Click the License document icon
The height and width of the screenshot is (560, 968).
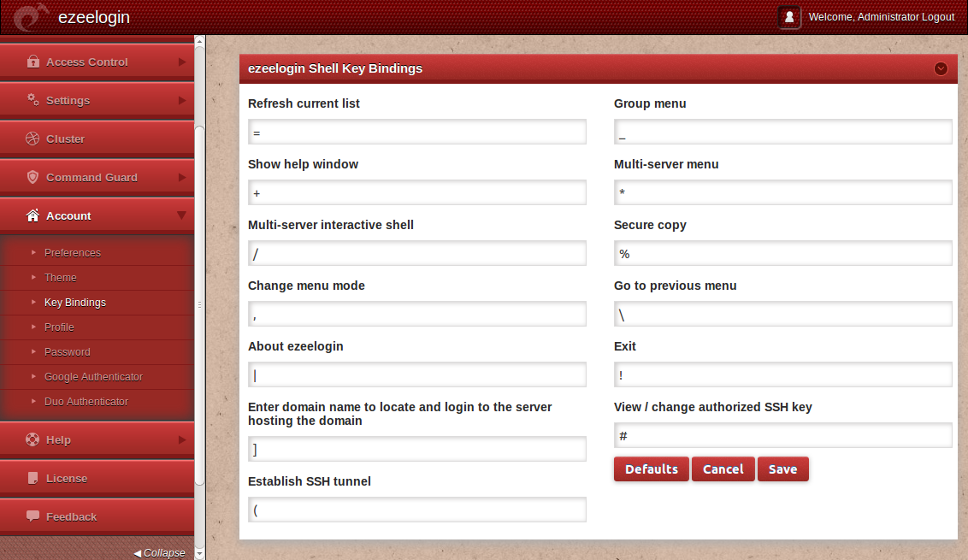click(x=32, y=478)
